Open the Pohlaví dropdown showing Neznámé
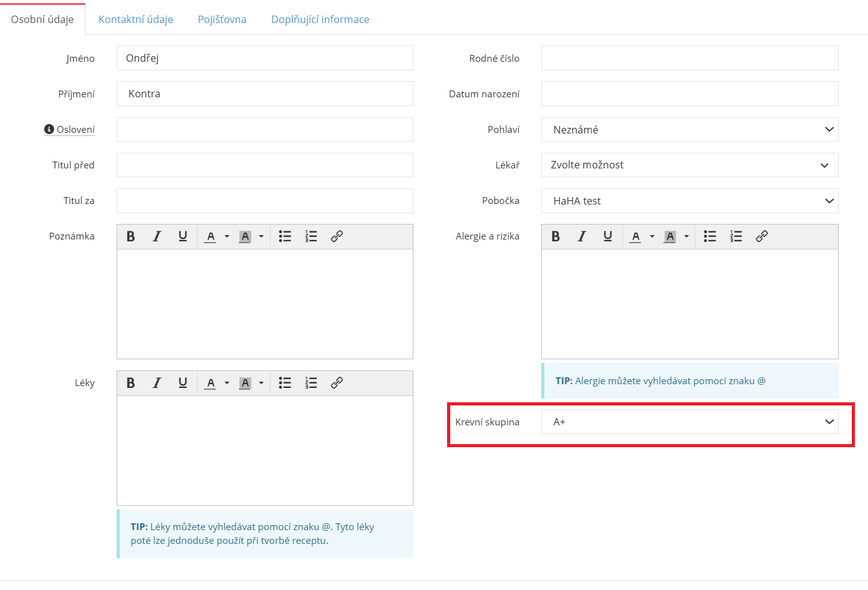 click(x=689, y=130)
